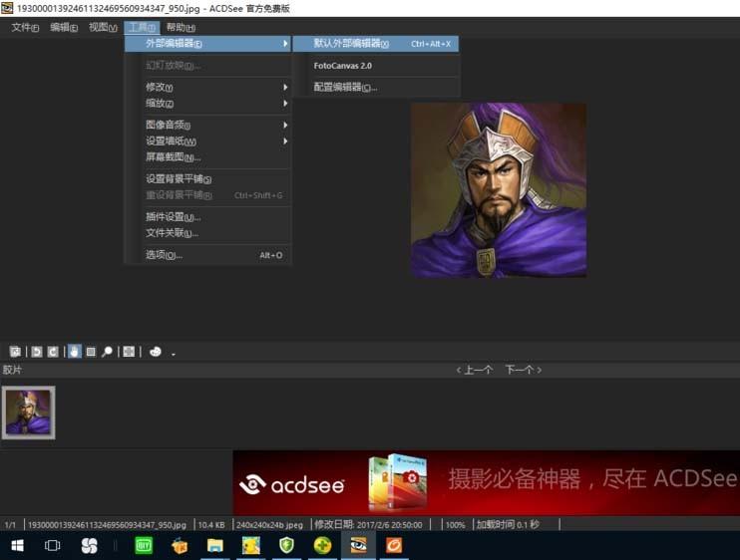This screenshot has height=560, width=740.
Task: Open the 帮助 menu
Action: point(181,27)
